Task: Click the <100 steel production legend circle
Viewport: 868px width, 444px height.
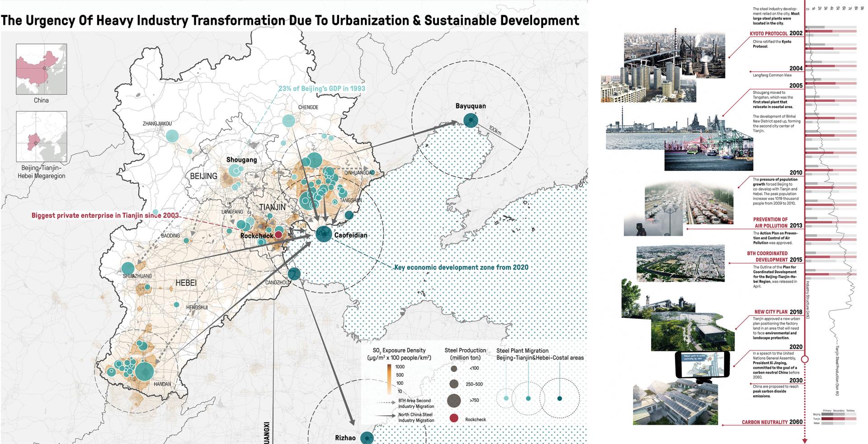Action: (454, 368)
